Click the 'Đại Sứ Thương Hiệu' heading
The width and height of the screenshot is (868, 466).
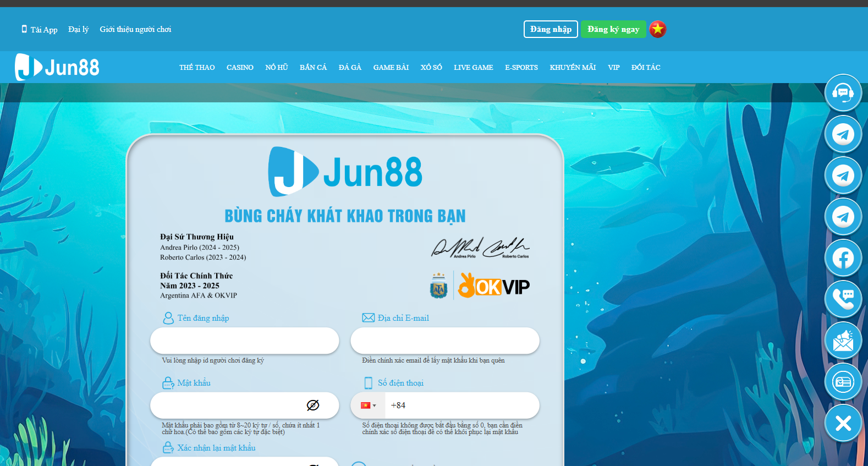[197, 237]
